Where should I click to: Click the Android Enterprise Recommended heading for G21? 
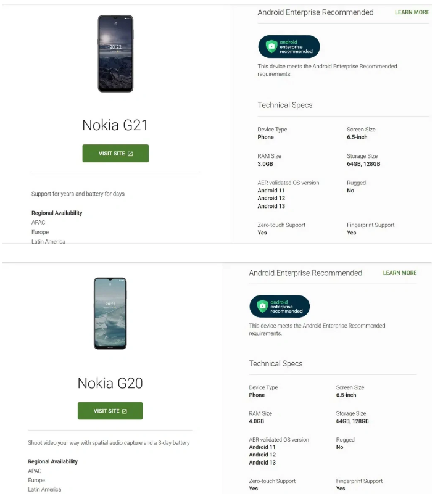click(315, 12)
